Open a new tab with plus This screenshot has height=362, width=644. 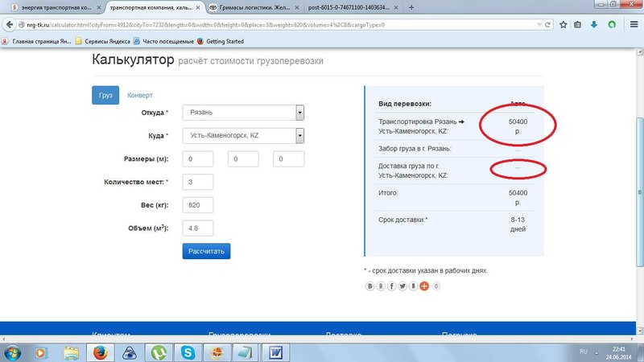(x=411, y=7)
